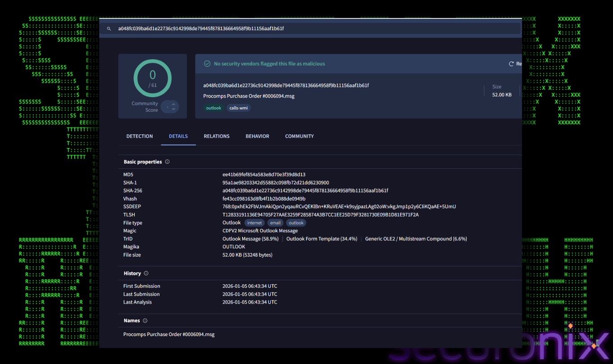
Task: Switch to the RELATIONS tab
Action: click(x=216, y=136)
